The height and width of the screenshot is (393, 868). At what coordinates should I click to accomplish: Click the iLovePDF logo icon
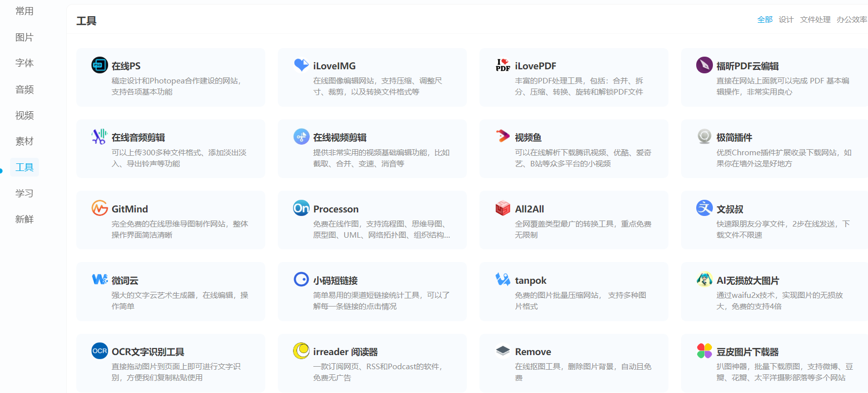pos(503,65)
